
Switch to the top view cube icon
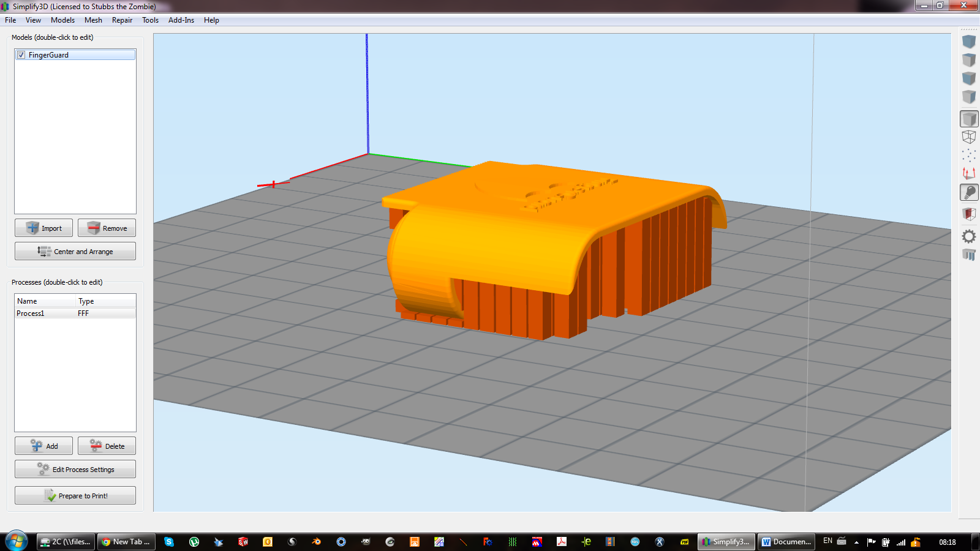pos(969,60)
